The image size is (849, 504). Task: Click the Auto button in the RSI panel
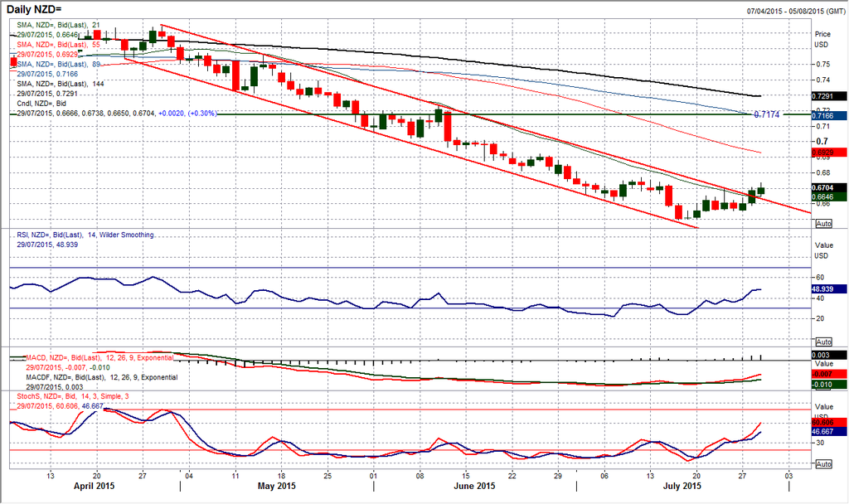[823, 342]
